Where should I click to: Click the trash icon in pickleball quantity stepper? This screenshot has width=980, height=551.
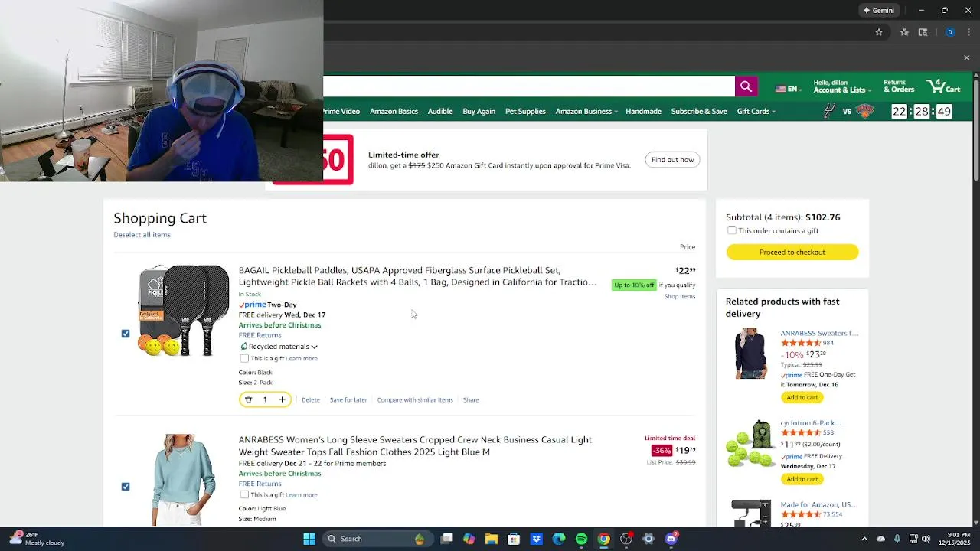point(248,399)
